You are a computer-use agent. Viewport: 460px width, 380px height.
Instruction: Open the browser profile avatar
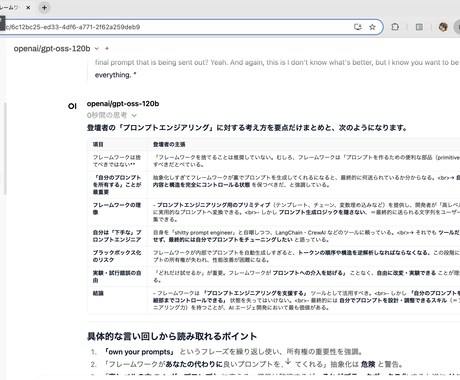pyautogui.click(x=443, y=27)
